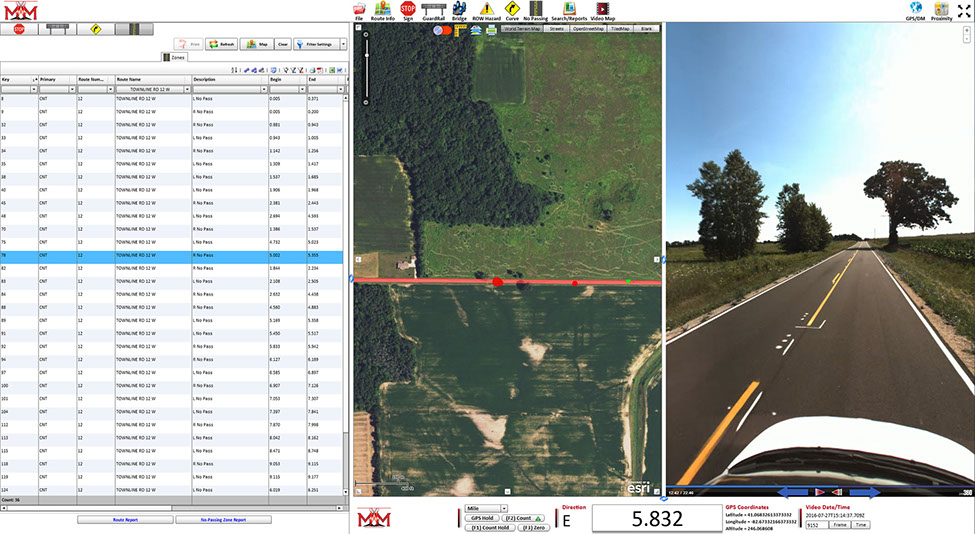Toggle the red map overlay switch
The image size is (975, 534).
442,30
